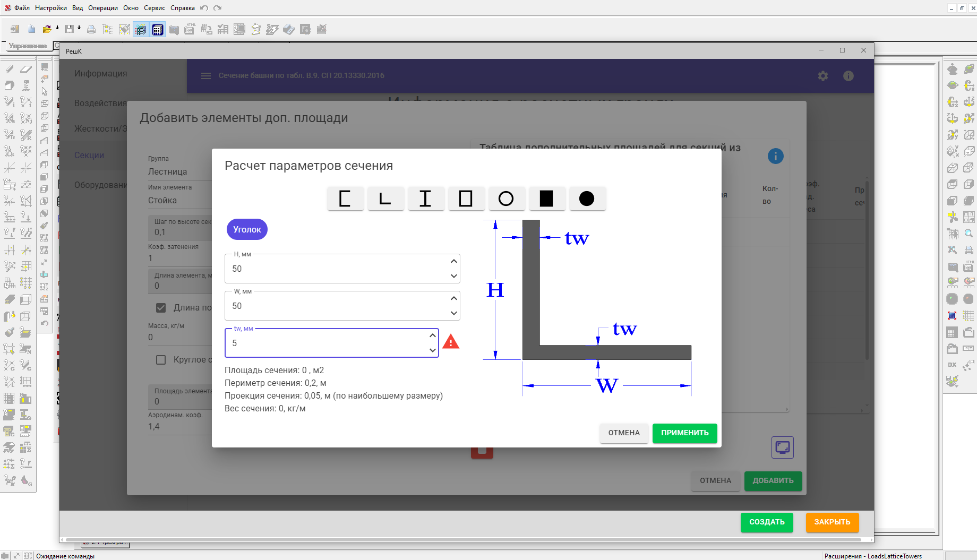Select the angle (L-shape) section icon

[385, 199]
